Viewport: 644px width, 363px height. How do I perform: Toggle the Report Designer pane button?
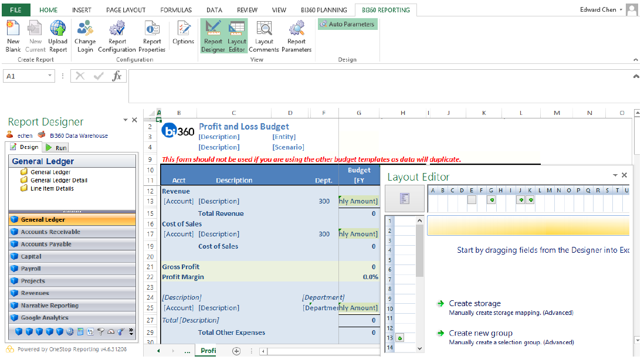(213, 36)
